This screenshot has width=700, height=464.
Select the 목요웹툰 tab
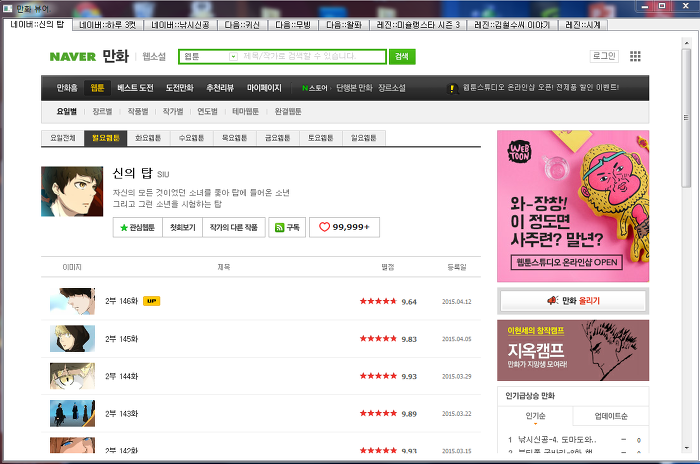click(235, 138)
